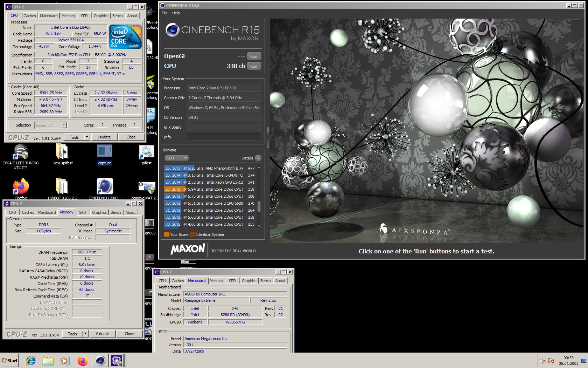Select ranking row 28 at 5.94 GHz

click(210, 189)
